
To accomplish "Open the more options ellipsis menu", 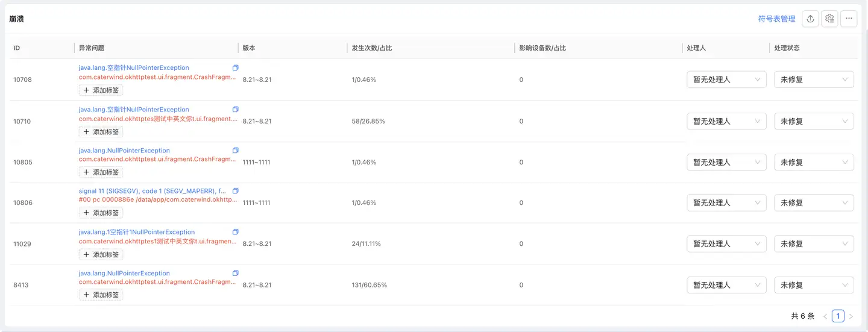I will click(x=849, y=19).
